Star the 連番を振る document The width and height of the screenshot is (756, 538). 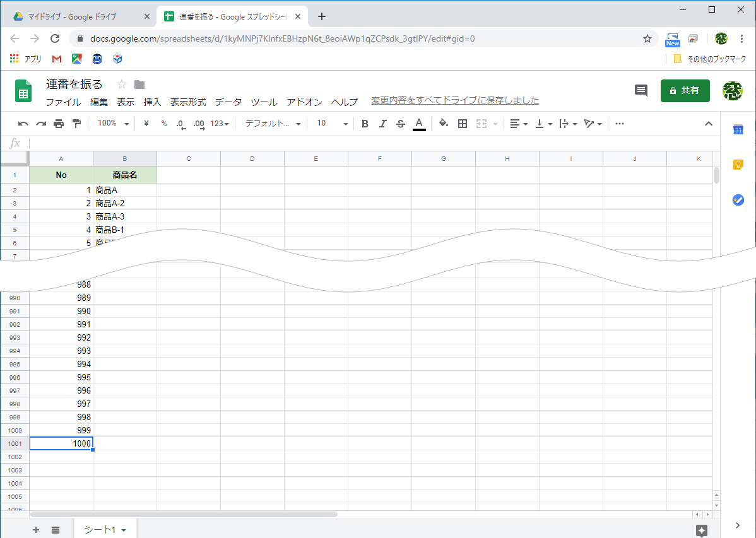point(122,85)
